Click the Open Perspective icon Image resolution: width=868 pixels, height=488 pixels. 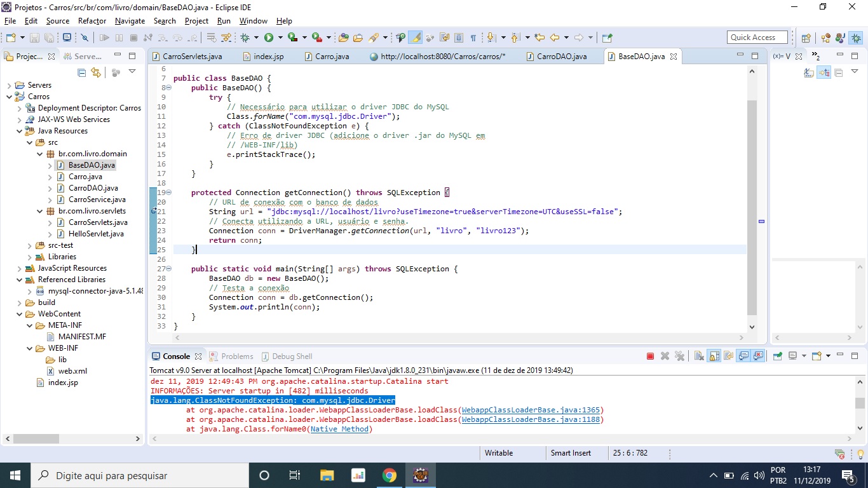coord(806,37)
